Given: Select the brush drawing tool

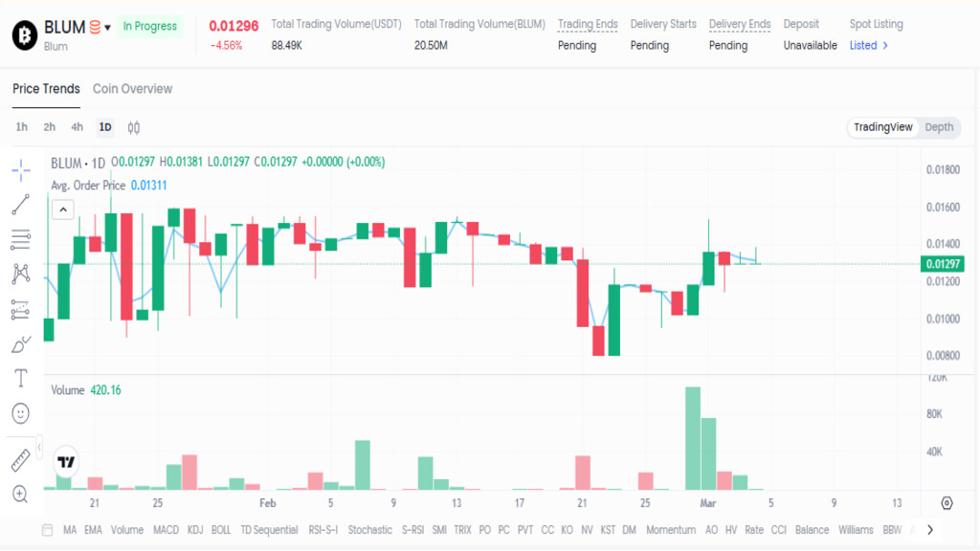Looking at the screenshot, I should [21, 344].
